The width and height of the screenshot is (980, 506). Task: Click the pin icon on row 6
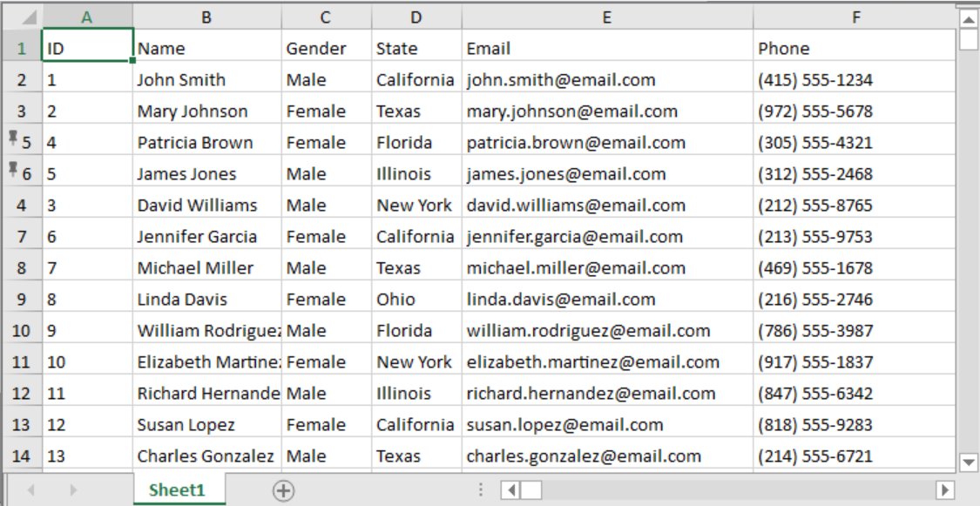[x=12, y=169]
